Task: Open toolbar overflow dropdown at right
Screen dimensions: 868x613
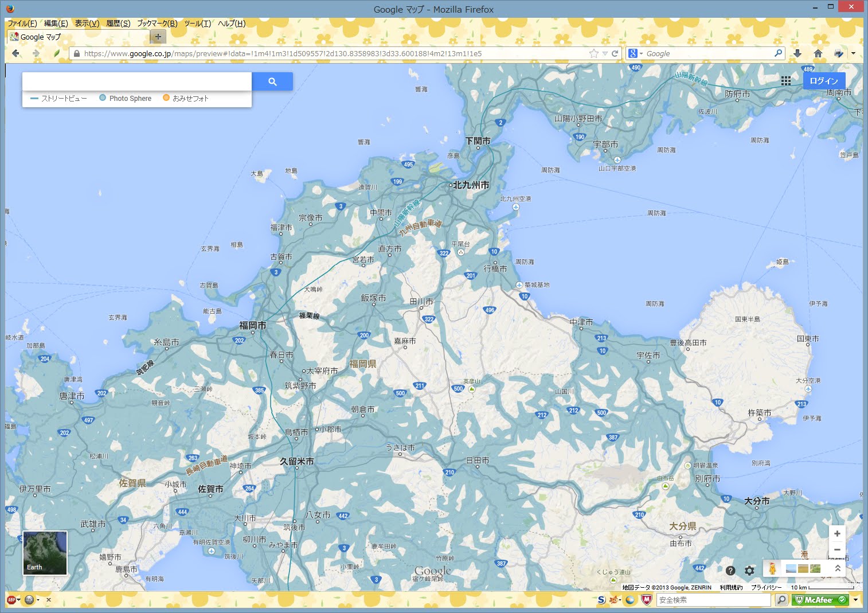Action: pos(854,53)
